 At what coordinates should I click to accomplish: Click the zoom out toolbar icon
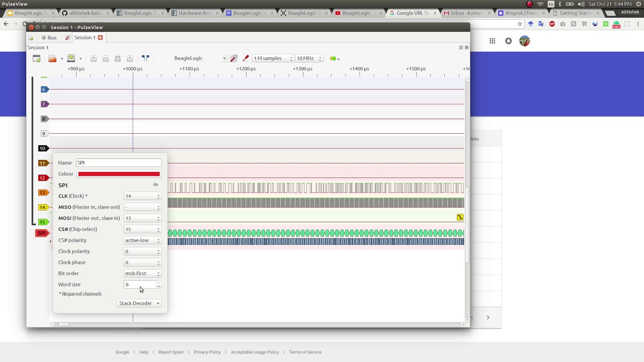pos(105,58)
